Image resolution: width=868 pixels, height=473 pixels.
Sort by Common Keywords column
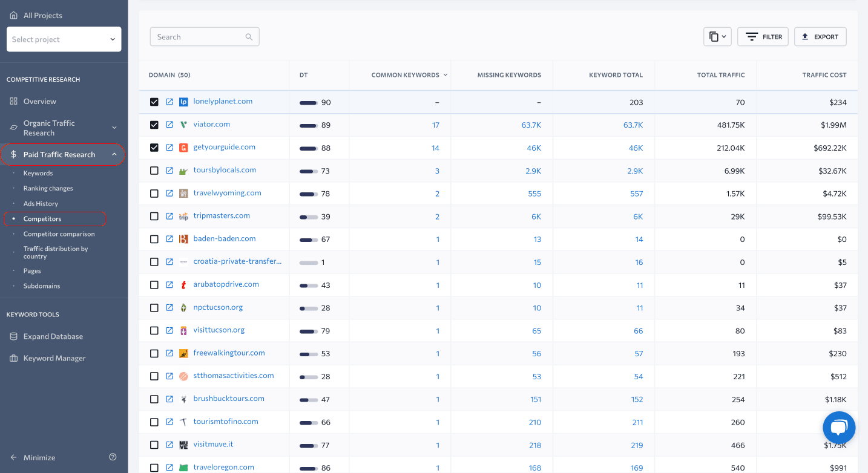click(x=409, y=75)
